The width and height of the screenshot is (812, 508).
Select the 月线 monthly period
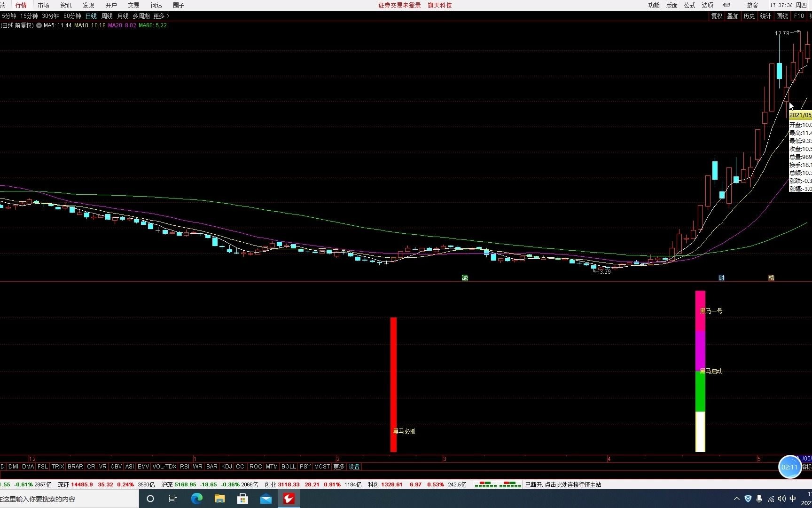point(123,16)
